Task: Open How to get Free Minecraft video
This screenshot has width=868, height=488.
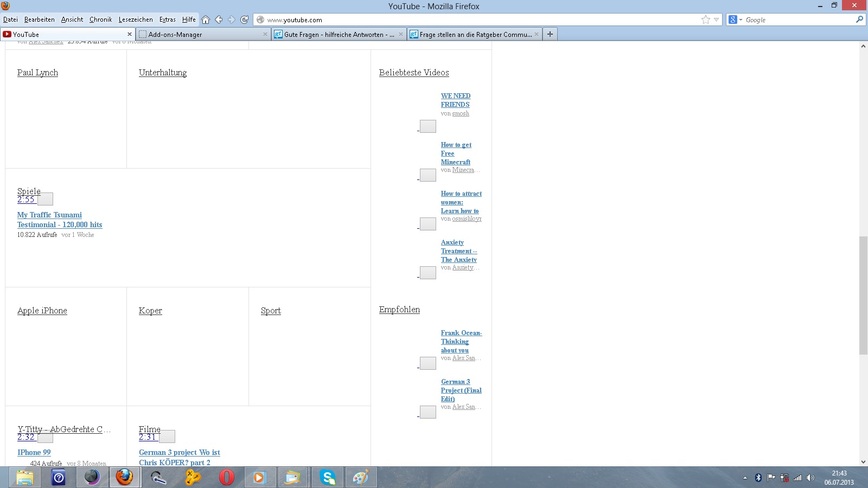Action: [x=456, y=153]
